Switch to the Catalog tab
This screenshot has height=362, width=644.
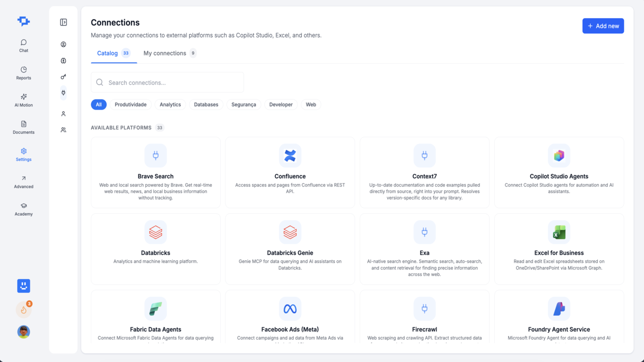pyautogui.click(x=114, y=53)
